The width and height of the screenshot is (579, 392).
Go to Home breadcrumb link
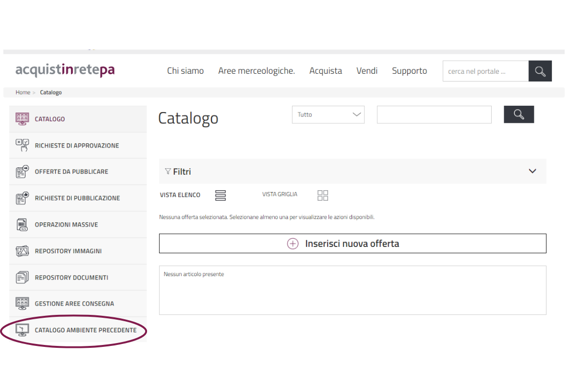(x=23, y=92)
